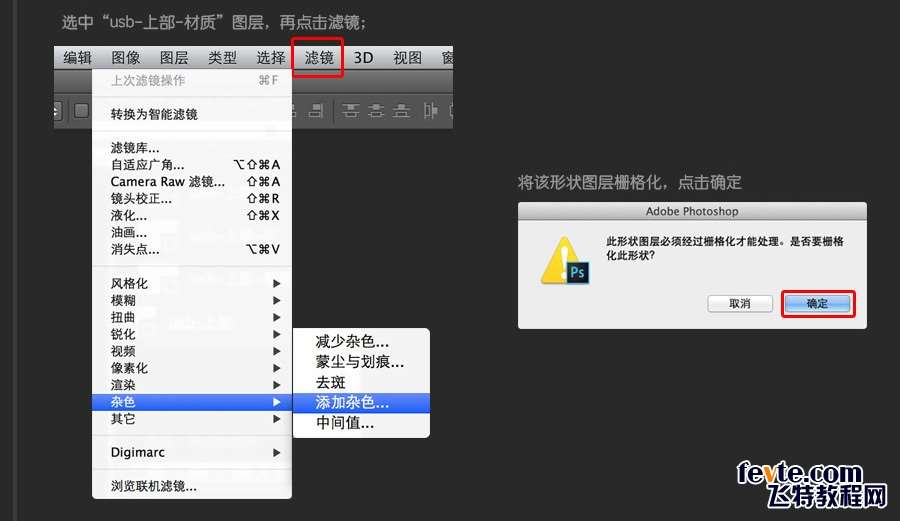Toggle the checkbox in the options bar
The image size is (900, 521).
click(x=82, y=110)
